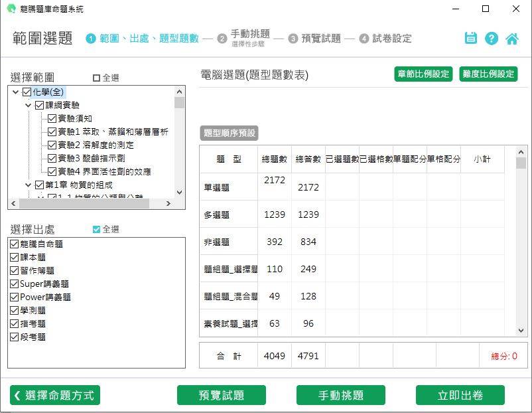Go to step 範圍、出處、題型題數
Image resolution: width=532 pixels, height=413 pixels.
pyautogui.click(x=149, y=39)
